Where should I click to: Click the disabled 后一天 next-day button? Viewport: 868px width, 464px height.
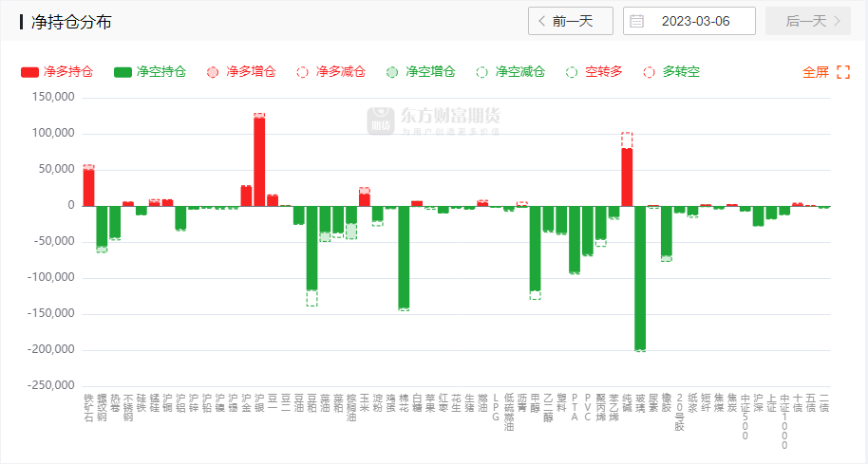pos(807,21)
